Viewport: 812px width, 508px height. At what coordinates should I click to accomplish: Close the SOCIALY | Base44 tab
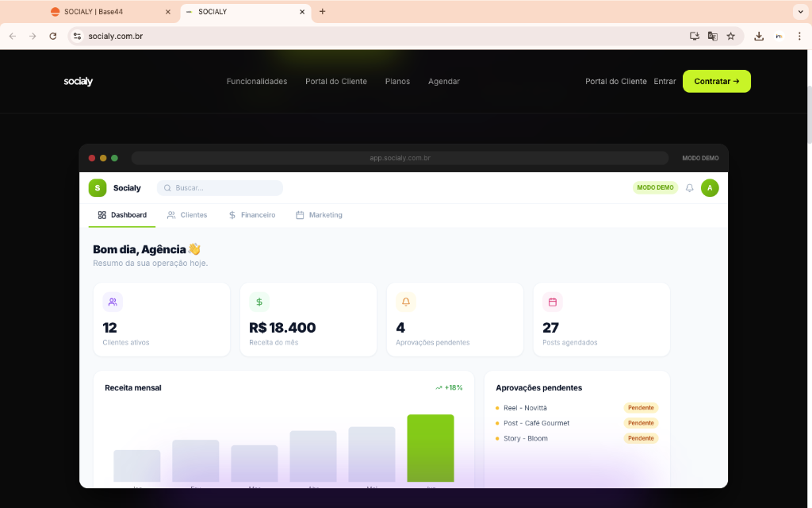pos(168,12)
